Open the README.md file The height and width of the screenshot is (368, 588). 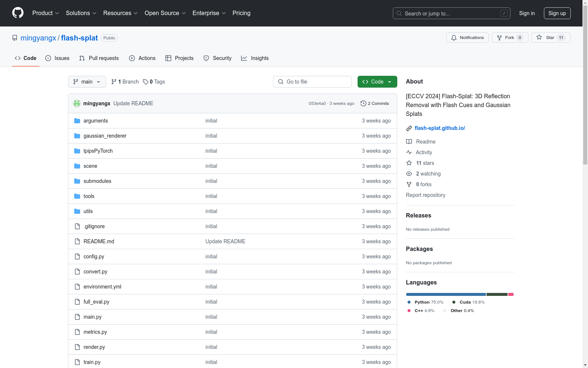99,241
